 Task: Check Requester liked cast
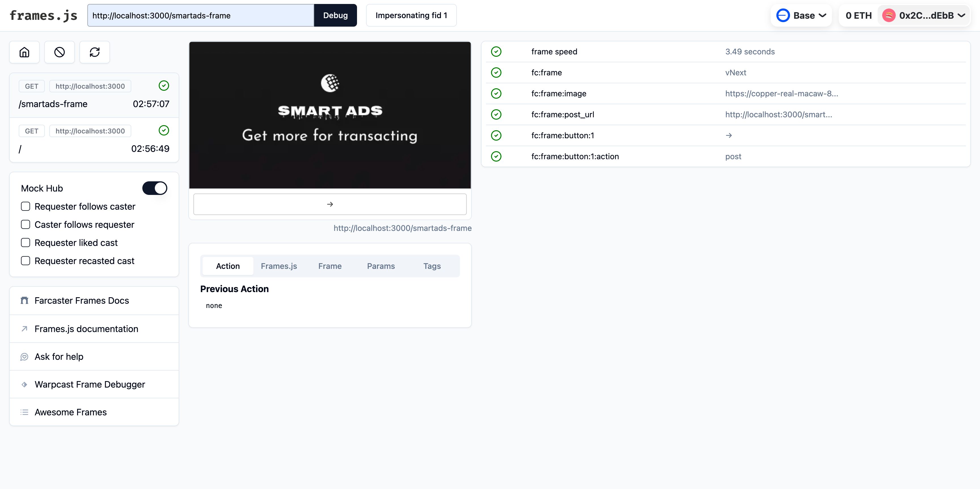point(26,243)
